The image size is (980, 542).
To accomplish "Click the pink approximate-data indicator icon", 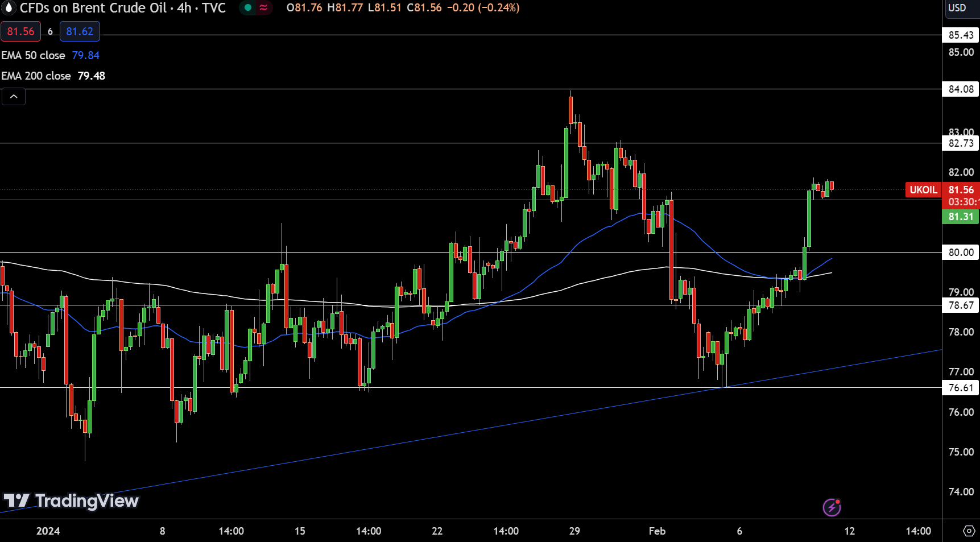I will pyautogui.click(x=263, y=8).
